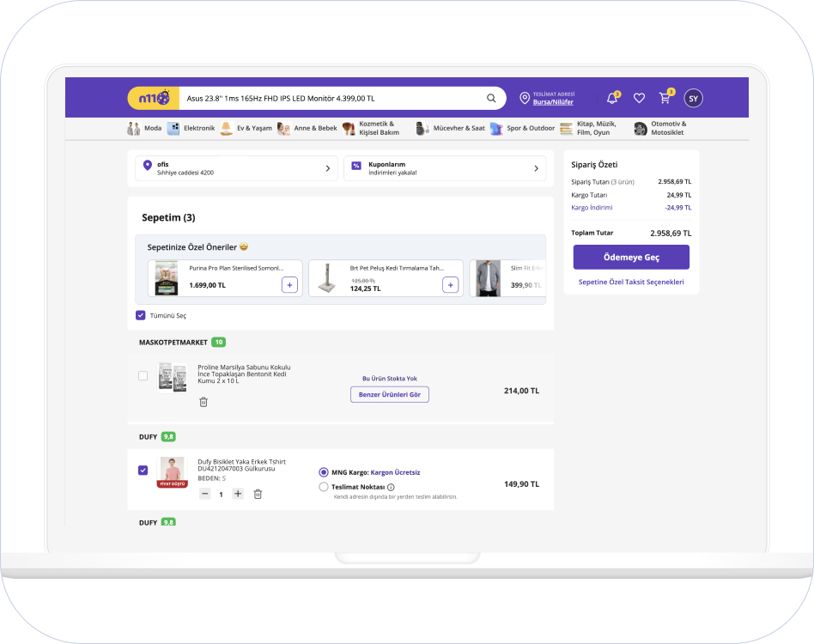Click the Moda category icon
814x644 pixels.
[133, 128]
